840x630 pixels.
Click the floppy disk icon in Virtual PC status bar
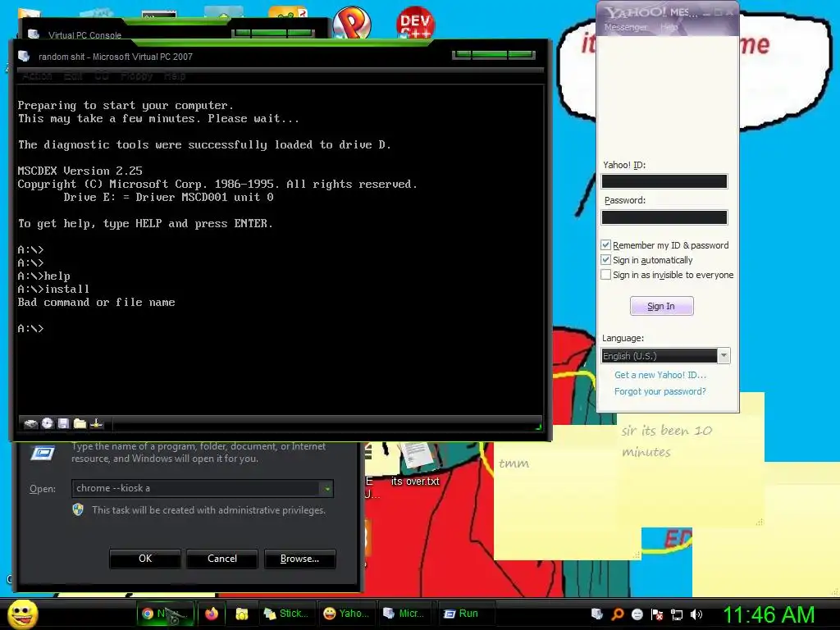click(63, 423)
